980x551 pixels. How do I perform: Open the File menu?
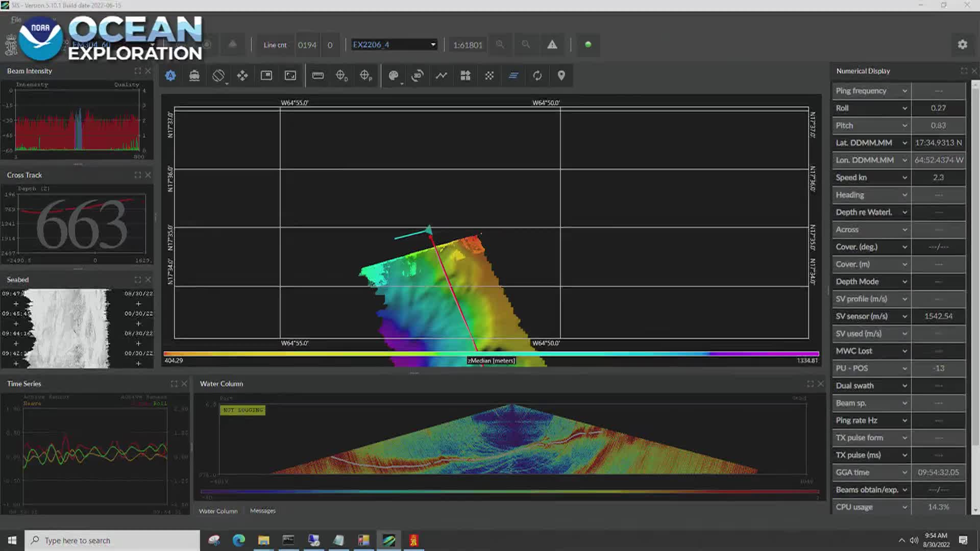tap(16, 20)
